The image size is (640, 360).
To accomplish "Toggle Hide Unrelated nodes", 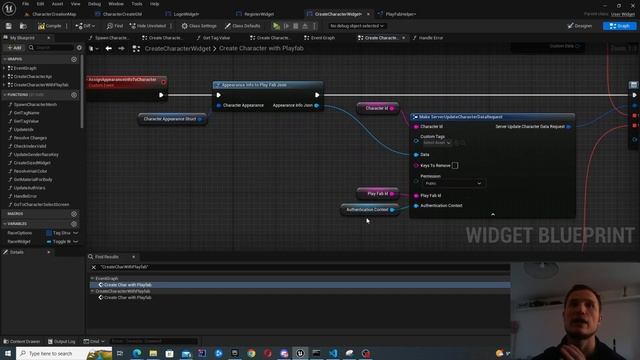I will coord(148,26).
